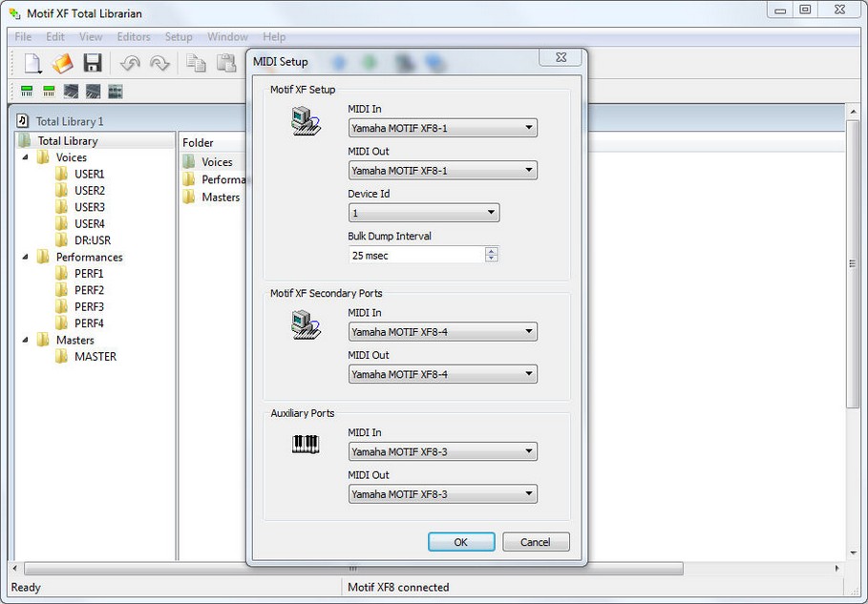Click the Save floppy disk icon
Viewport: 868px width, 604px height.
(x=92, y=64)
